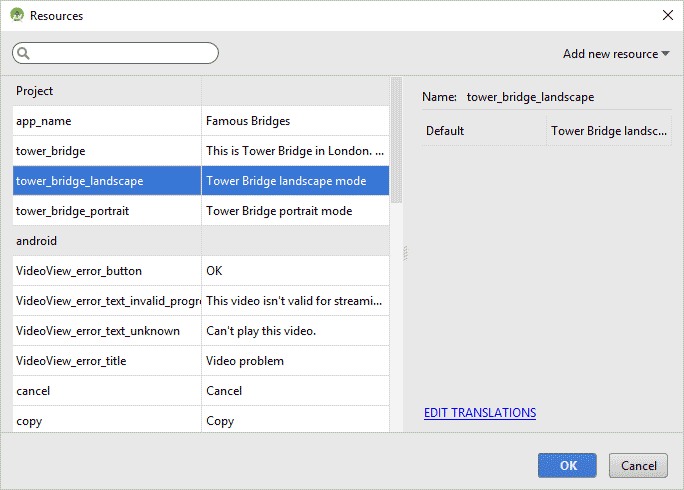Image resolution: width=684 pixels, height=490 pixels.
Task: Select the cancel string resource
Action: click(106, 391)
